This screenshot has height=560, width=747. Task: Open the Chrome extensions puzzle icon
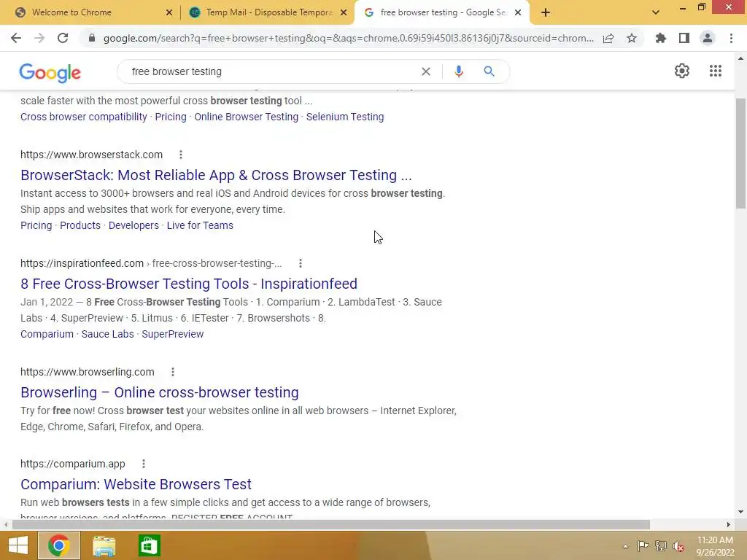pyautogui.click(x=661, y=38)
